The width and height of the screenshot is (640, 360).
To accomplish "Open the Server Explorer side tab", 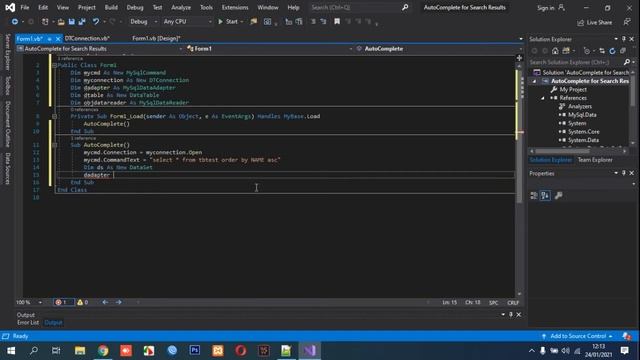I will click(x=7, y=52).
